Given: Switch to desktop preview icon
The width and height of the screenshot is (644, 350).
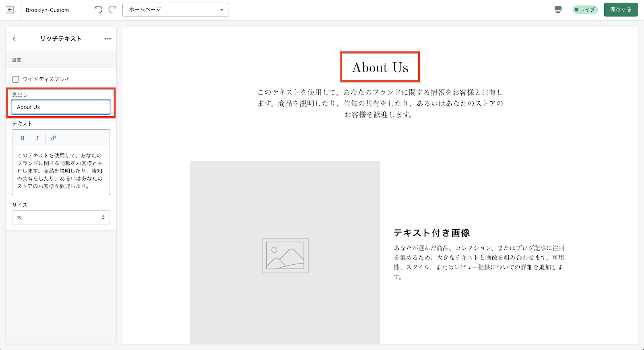Looking at the screenshot, I should click(x=558, y=10).
